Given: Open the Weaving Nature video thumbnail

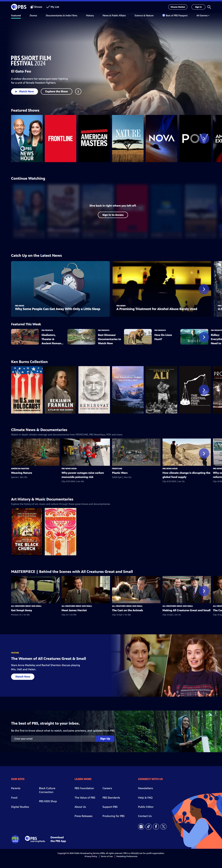Looking at the screenshot, I should (x=35, y=452).
